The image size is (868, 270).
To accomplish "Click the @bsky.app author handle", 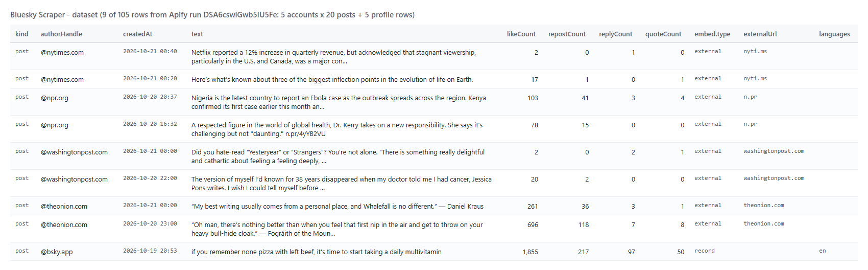I will tap(57, 252).
